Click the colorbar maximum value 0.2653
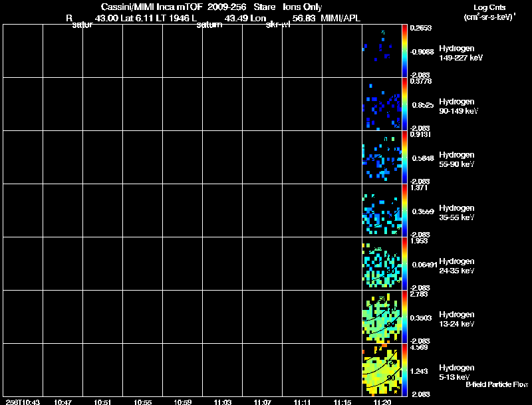 click(421, 28)
